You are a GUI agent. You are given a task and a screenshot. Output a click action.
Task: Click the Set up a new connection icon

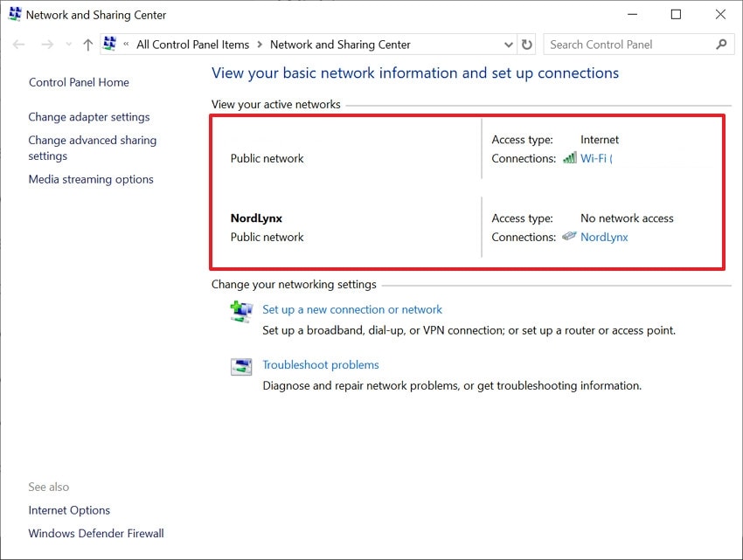coord(241,311)
